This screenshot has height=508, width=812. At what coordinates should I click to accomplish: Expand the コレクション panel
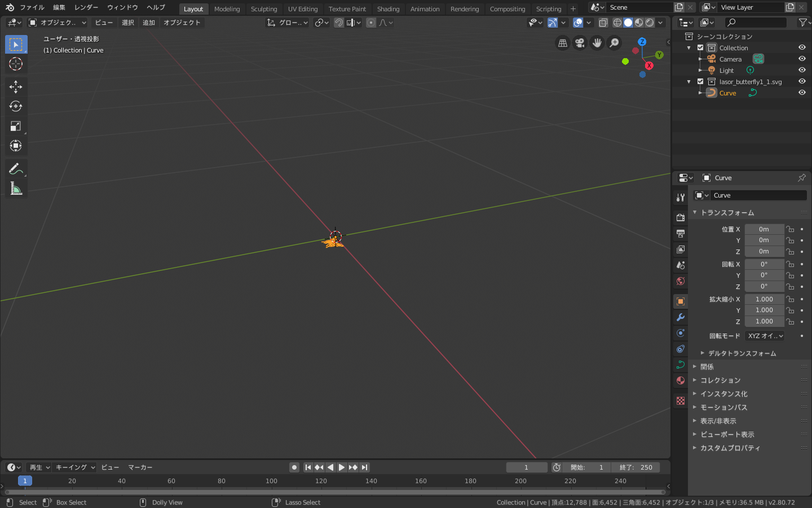tap(720, 380)
